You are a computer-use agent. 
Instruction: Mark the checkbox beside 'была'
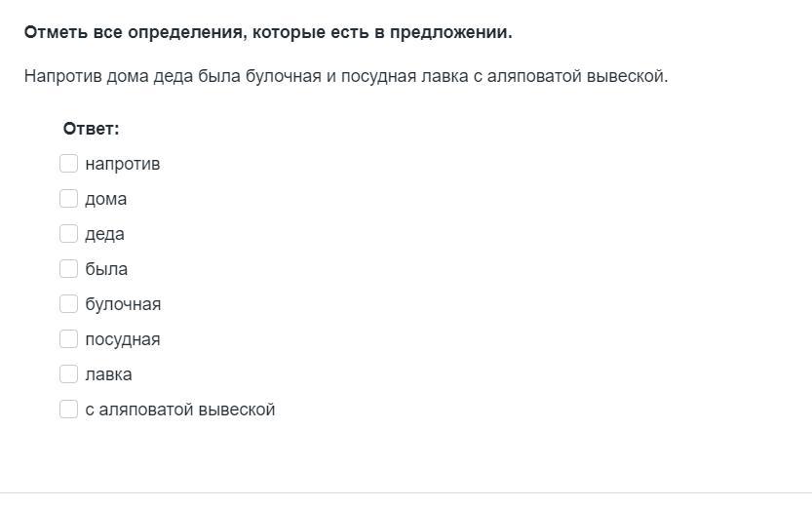[68, 269]
